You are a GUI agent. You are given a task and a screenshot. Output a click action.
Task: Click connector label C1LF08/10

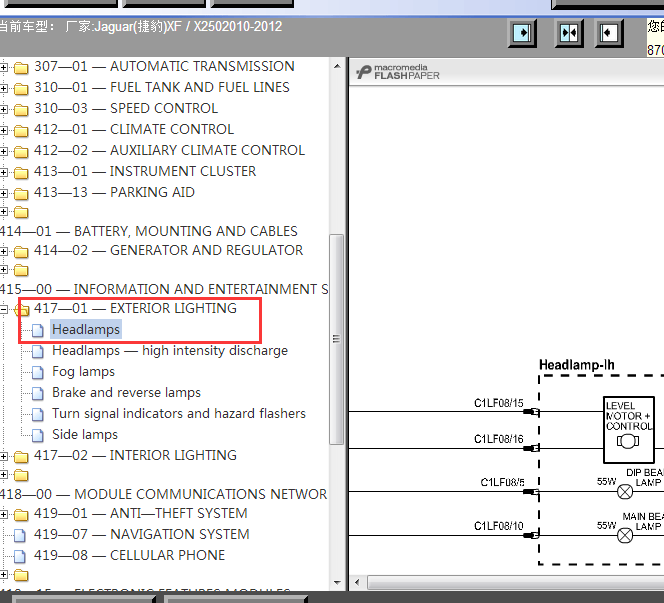point(498,526)
